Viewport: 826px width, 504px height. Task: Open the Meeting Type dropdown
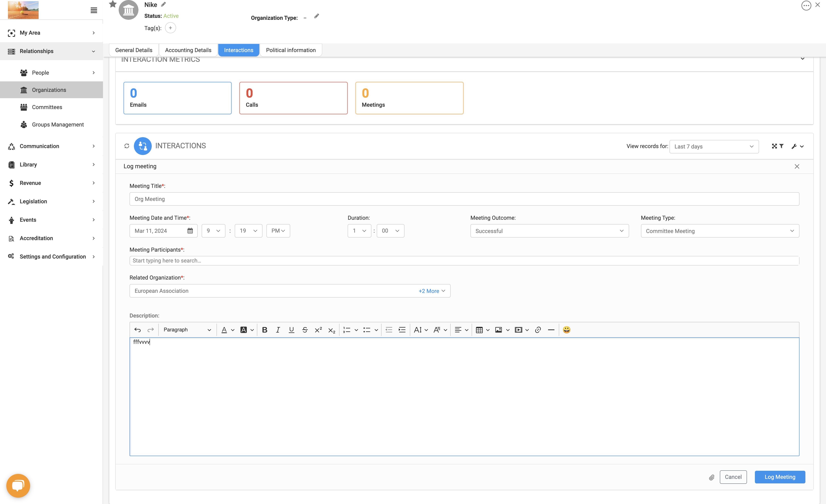(x=720, y=231)
